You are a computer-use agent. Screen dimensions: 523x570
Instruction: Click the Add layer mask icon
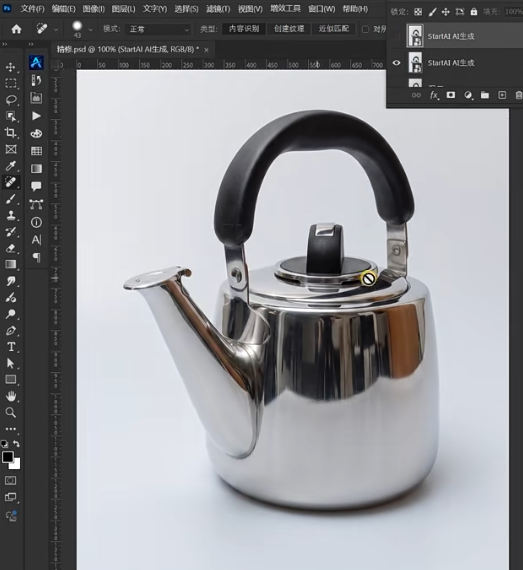pyautogui.click(x=451, y=95)
